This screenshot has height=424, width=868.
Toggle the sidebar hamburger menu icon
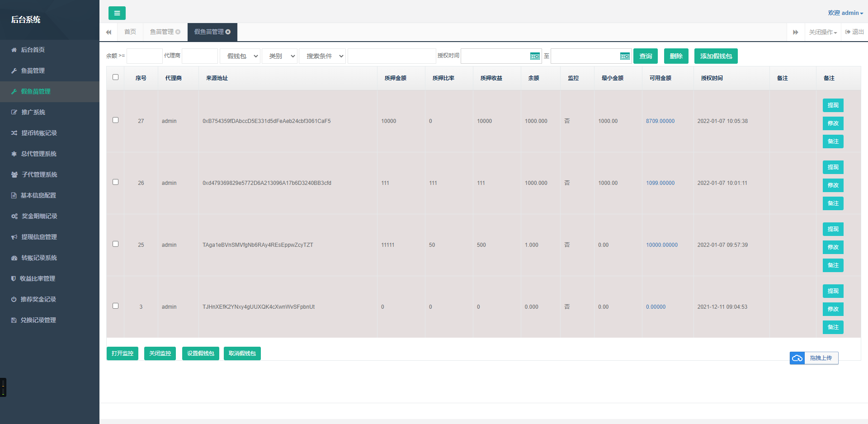pyautogui.click(x=117, y=13)
